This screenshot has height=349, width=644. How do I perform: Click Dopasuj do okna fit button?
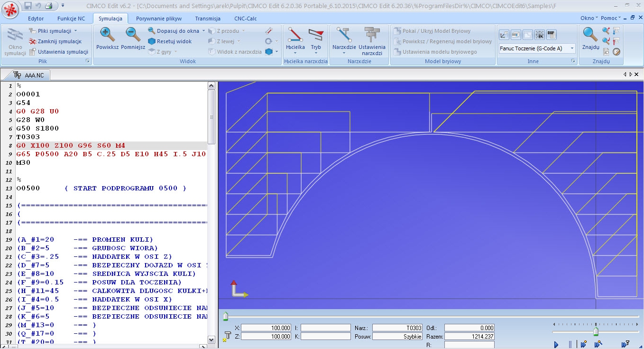coord(174,31)
